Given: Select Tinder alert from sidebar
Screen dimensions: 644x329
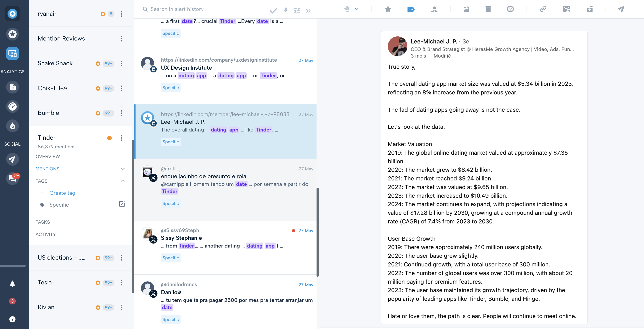Looking at the screenshot, I should (47, 138).
